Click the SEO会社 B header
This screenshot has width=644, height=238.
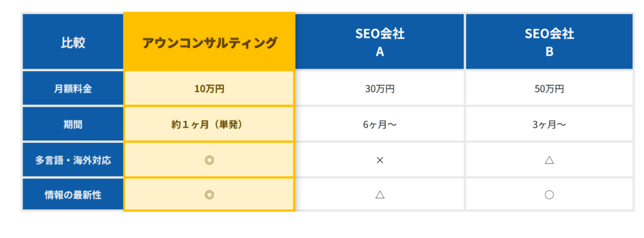click(x=549, y=42)
